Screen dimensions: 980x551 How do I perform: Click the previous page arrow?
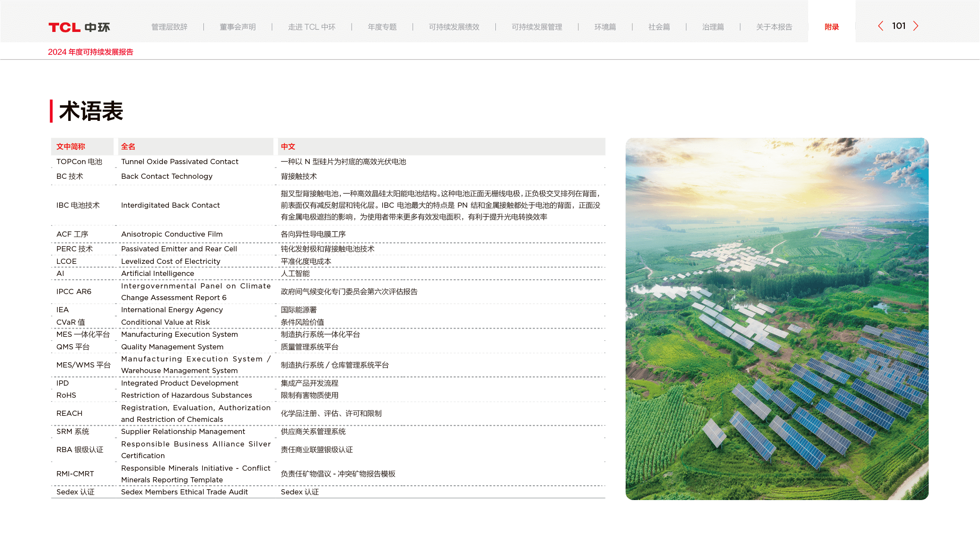(x=881, y=26)
